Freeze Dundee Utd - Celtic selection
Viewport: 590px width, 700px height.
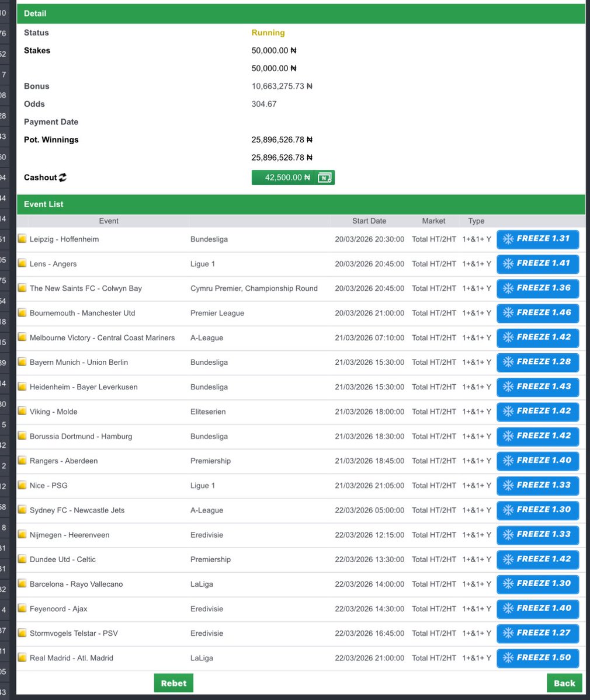pos(538,559)
